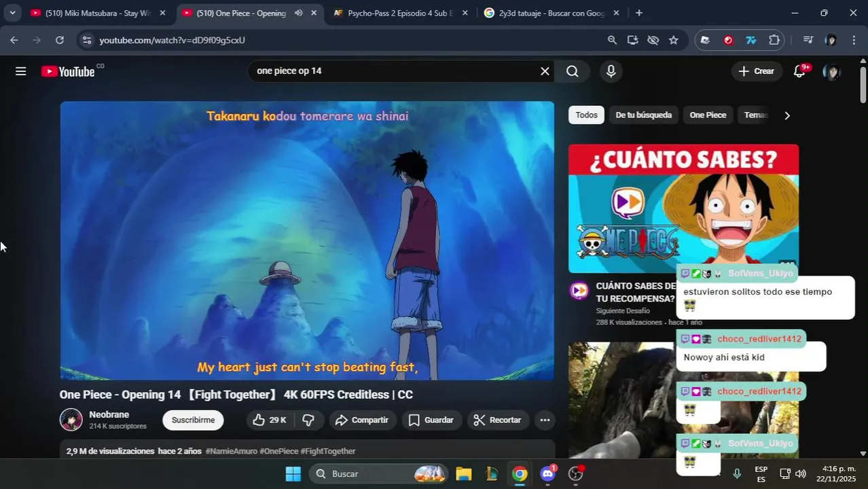868x489 pixels.
Task: Open more actions three-dot menu under video
Action: click(x=545, y=420)
